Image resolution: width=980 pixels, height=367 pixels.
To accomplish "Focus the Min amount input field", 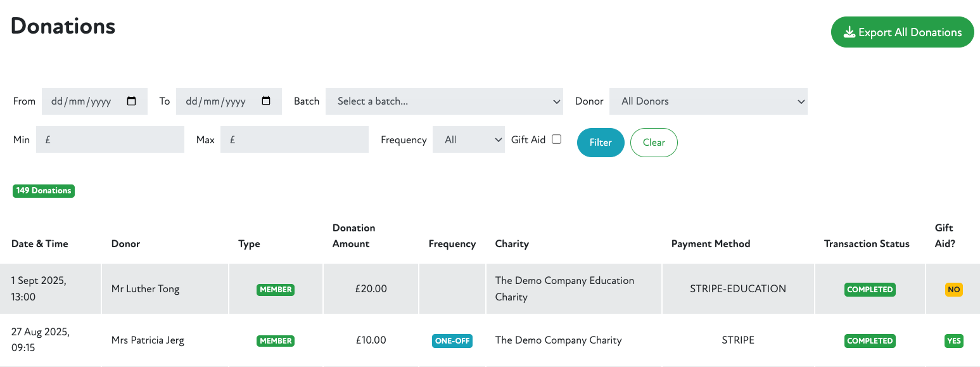I will 110,140.
